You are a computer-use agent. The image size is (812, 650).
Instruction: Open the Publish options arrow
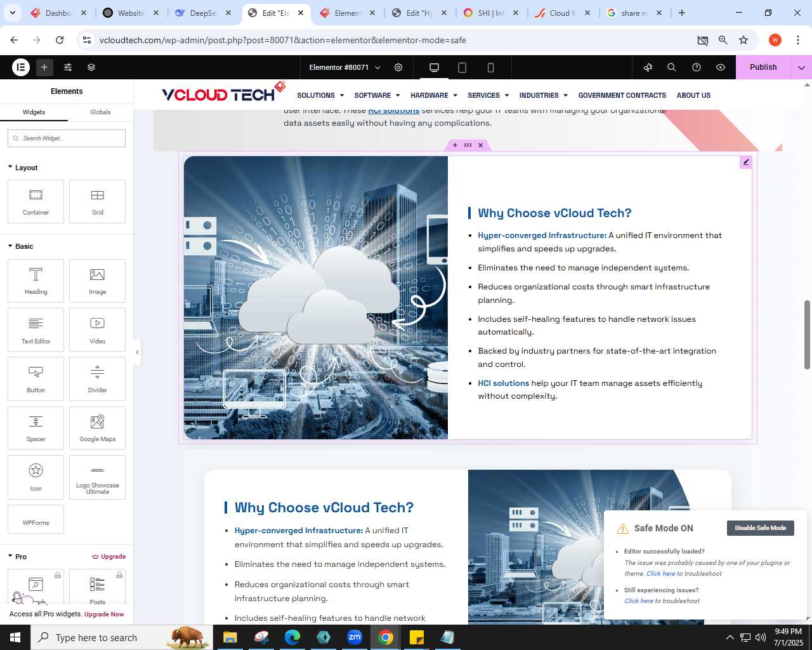click(801, 67)
